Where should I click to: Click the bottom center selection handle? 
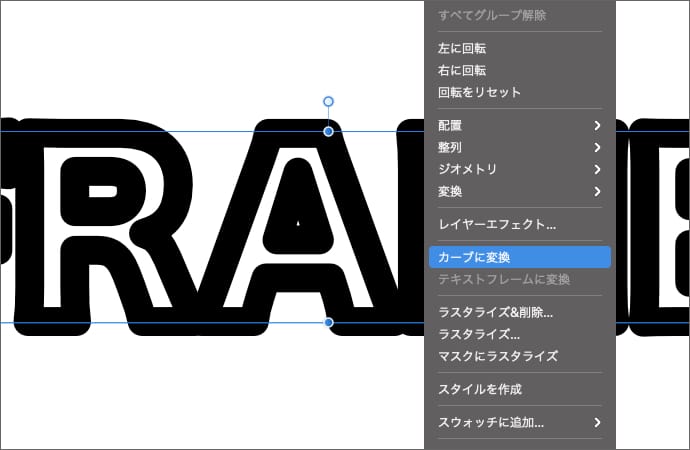(x=329, y=322)
